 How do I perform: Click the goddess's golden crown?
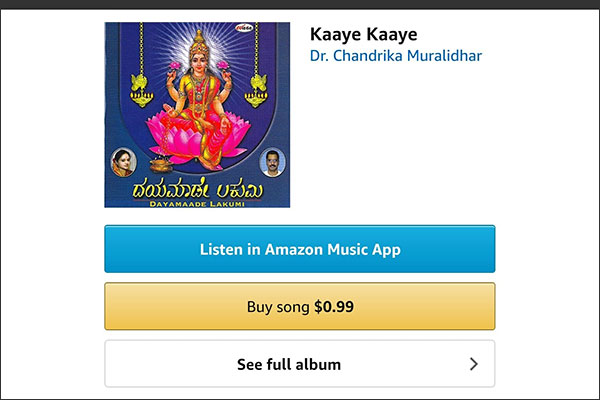(x=199, y=42)
